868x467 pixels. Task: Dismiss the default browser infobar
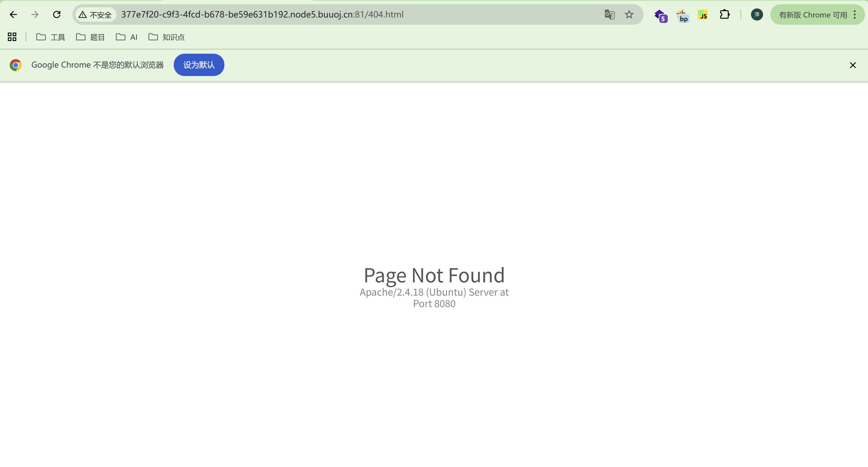tap(853, 65)
